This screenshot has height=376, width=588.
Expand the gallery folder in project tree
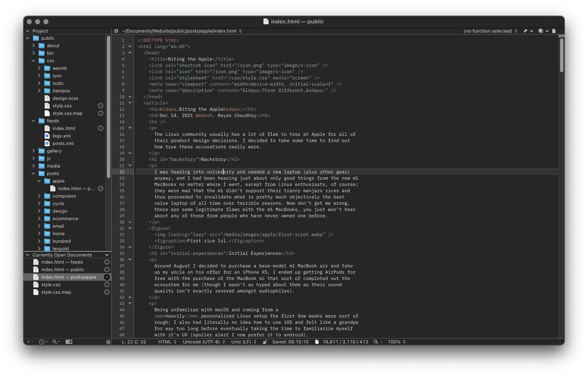(33, 151)
